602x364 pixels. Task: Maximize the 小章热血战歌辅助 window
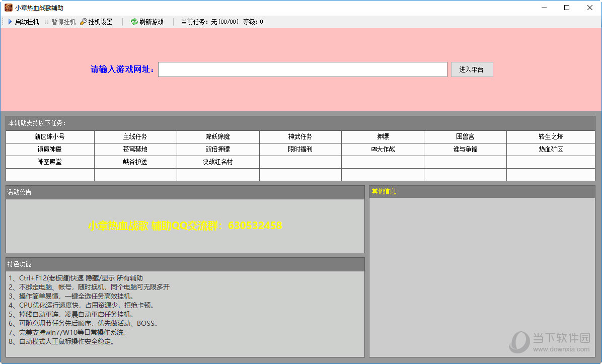coord(567,8)
